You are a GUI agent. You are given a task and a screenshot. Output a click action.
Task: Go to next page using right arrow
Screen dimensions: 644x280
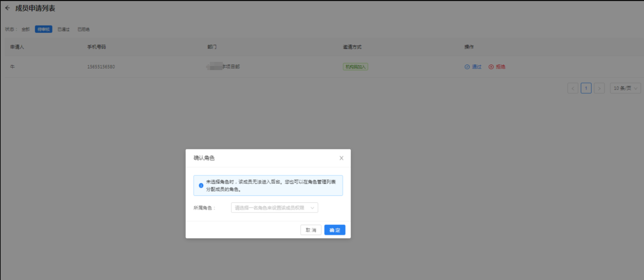pyautogui.click(x=599, y=88)
